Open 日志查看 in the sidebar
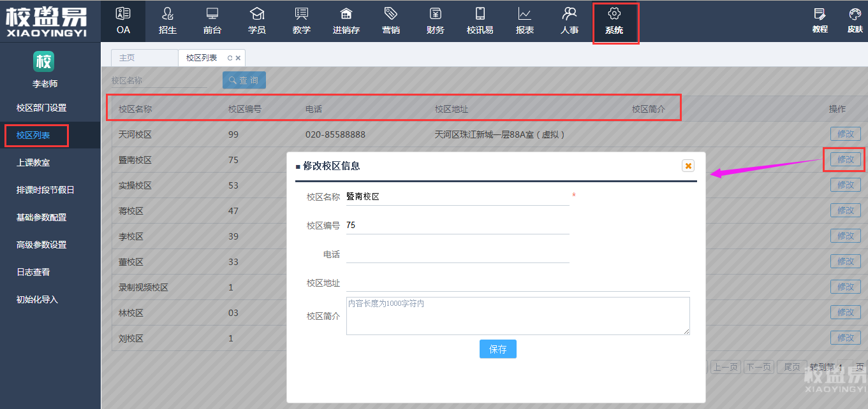This screenshot has width=868, height=409. coord(33,272)
